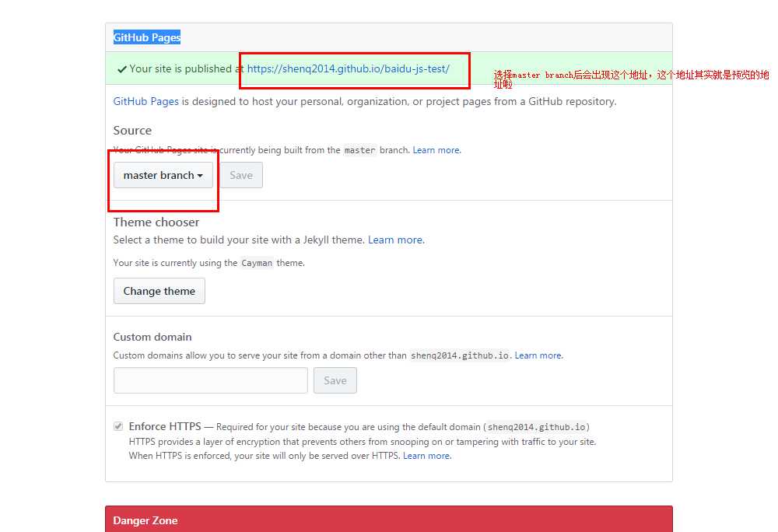Click the Save button next to master branch
The height and width of the screenshot is (532, 778).
241,176
